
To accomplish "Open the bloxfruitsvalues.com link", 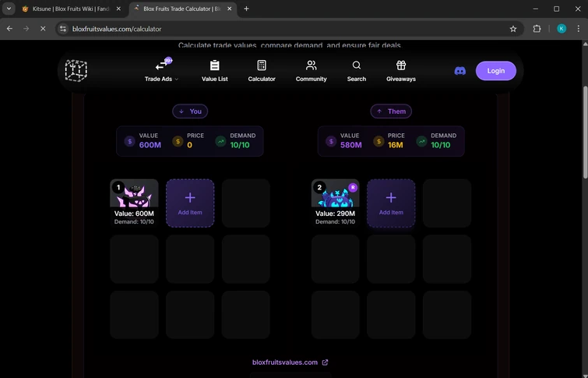I will [284, 362].
